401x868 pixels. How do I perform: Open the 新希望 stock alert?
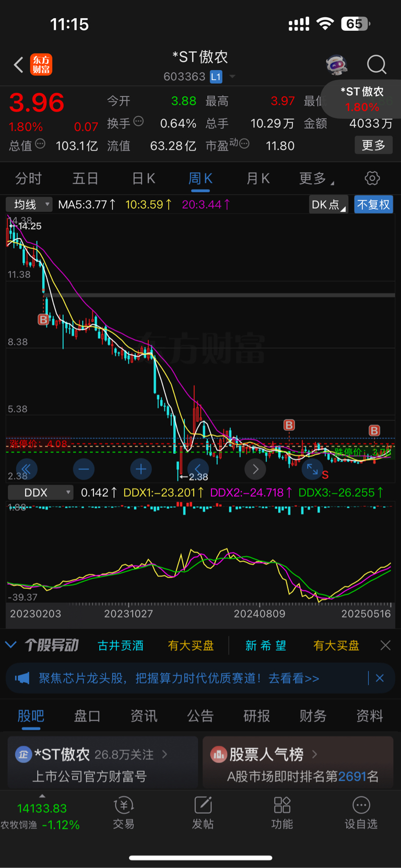coord(266,646)
